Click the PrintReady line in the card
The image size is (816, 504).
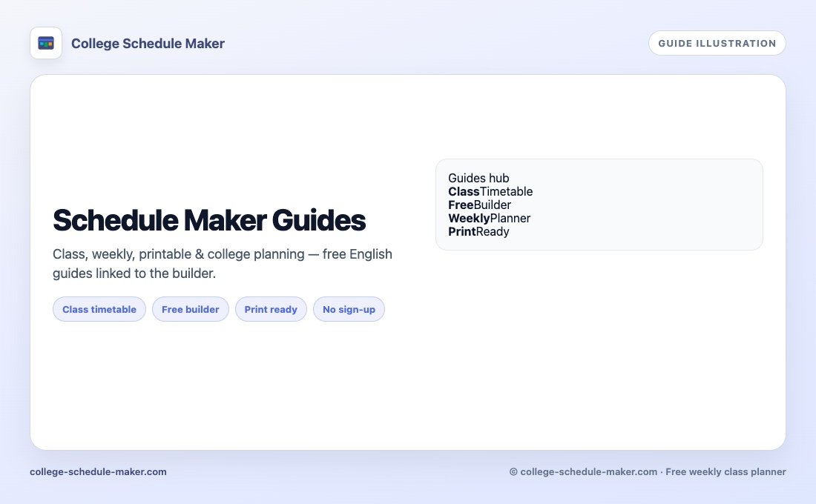478,231
